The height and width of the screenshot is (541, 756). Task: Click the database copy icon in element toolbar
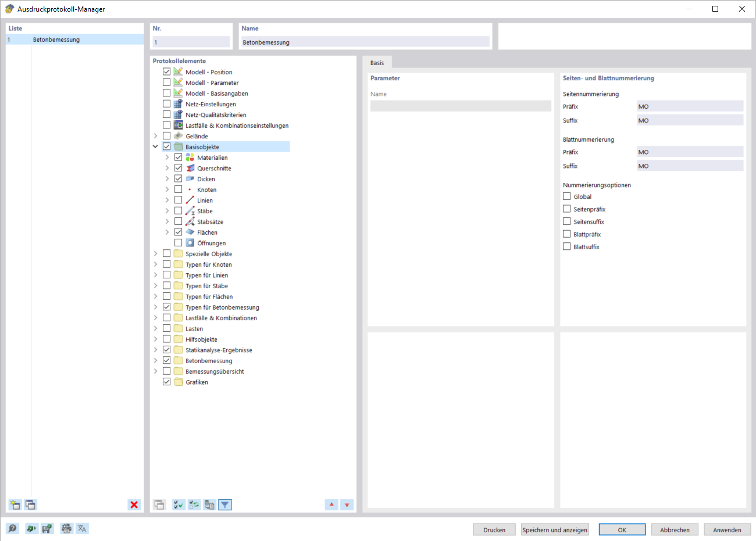pos(209,505)
